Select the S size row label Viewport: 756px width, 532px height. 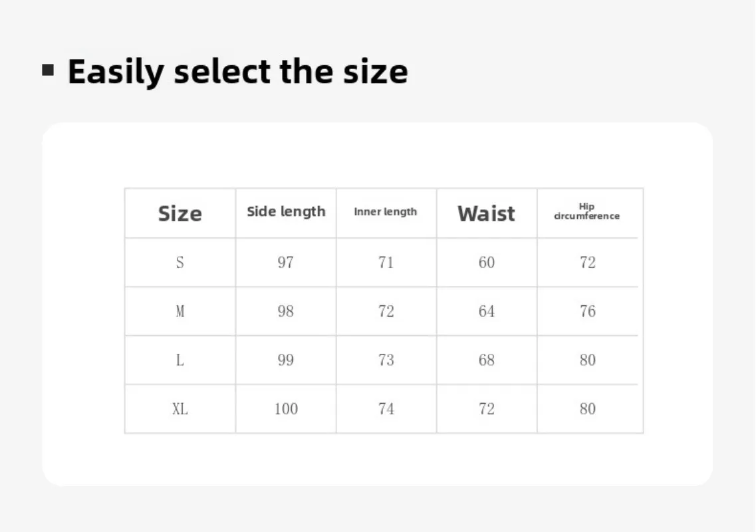(180, 263)
